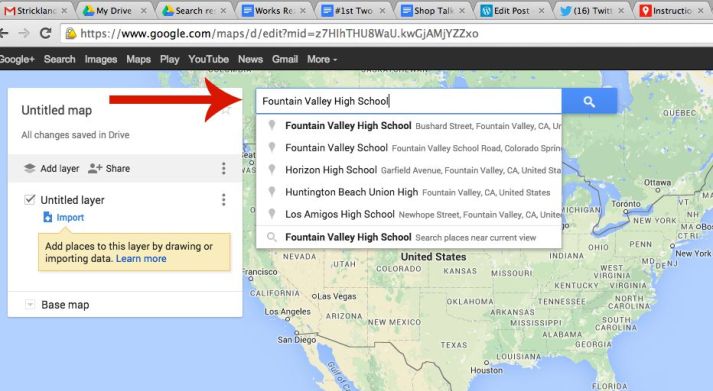Open Search in the Google bar

pos(60,59)
